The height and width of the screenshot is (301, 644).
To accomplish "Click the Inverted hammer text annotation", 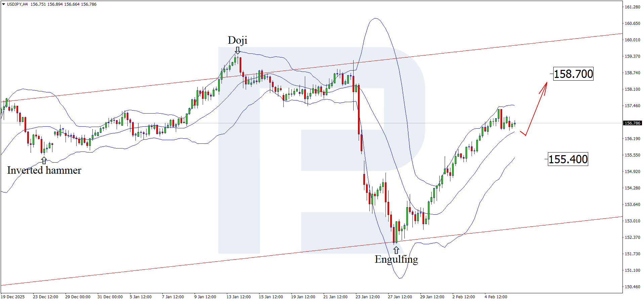I will [x=44, y=170].
